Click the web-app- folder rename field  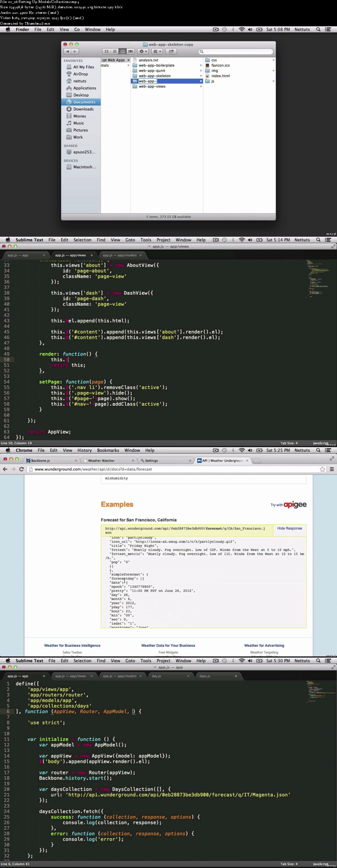pos(147,81)
